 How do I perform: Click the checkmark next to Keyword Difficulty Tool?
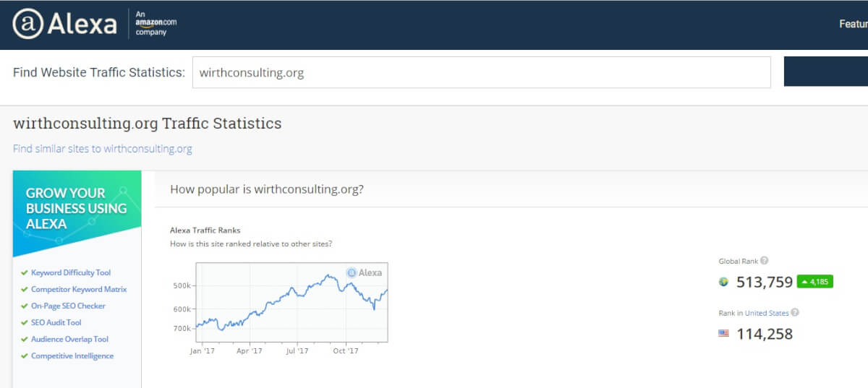(x=25, y=273)
